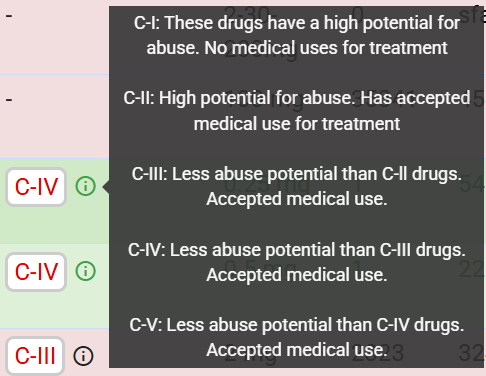Click the cut-off 'sf' text above the tooltip corner
The image size is (486, 376).
click(472, 13)
